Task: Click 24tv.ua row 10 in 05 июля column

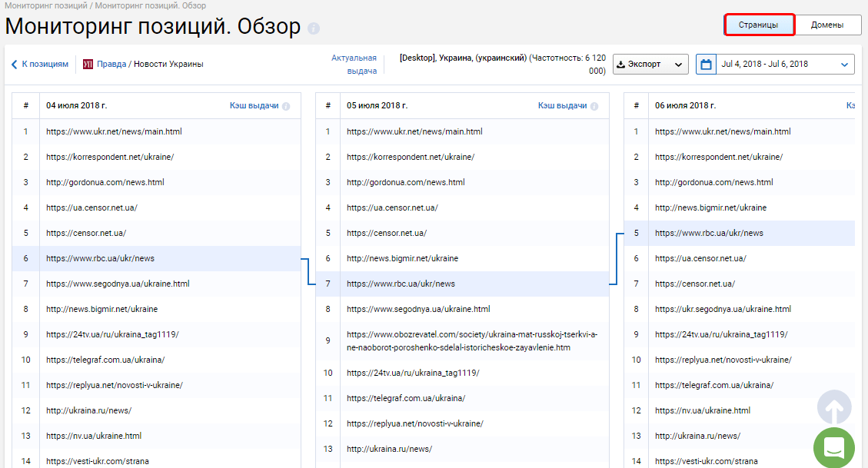Action: [413, 373]
